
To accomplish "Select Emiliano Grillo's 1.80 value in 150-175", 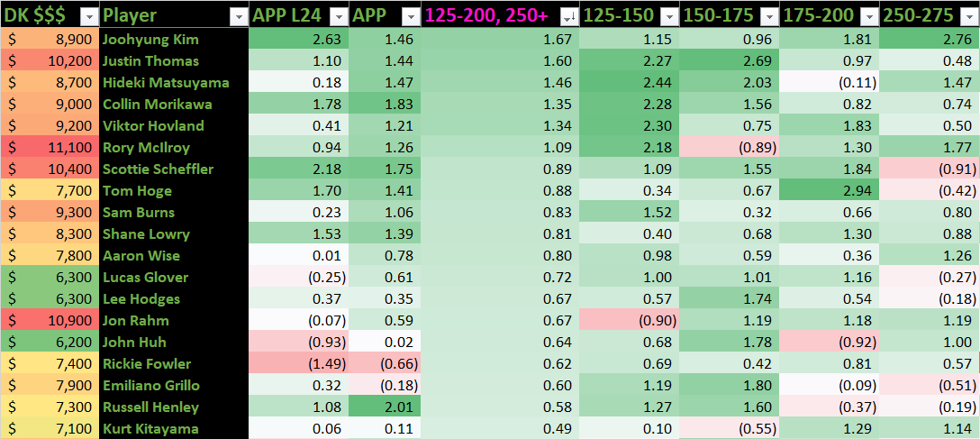I will (x=730, y=385).
